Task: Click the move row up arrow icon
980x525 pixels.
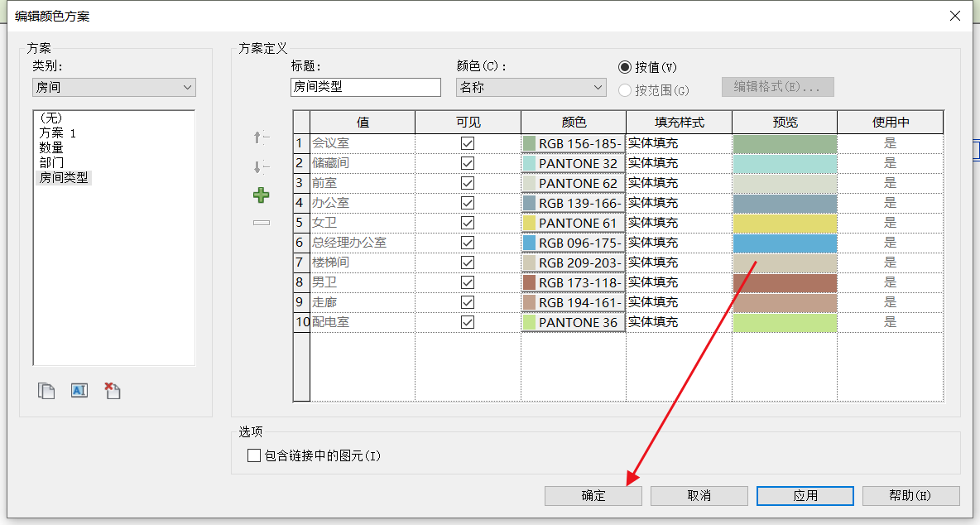Action: 262,137
